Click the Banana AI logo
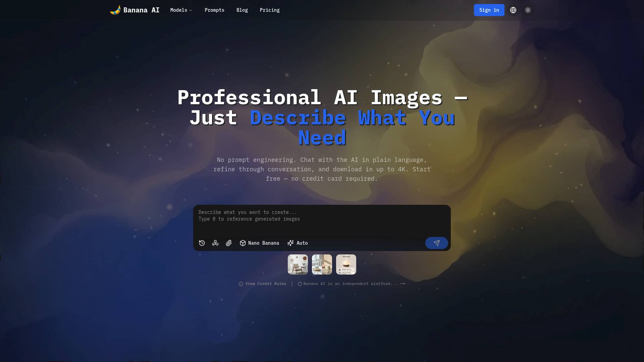 click(x=134, y=10)
